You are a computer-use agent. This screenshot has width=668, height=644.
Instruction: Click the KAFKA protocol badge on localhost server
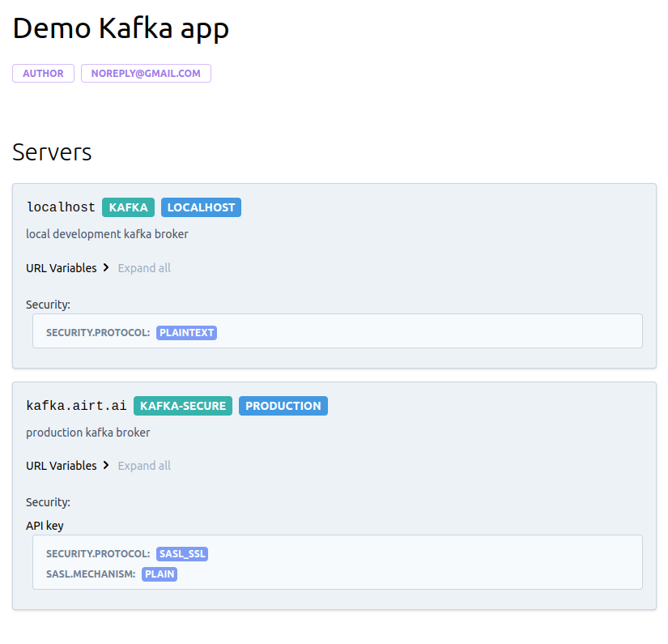(x=128, y=207)
